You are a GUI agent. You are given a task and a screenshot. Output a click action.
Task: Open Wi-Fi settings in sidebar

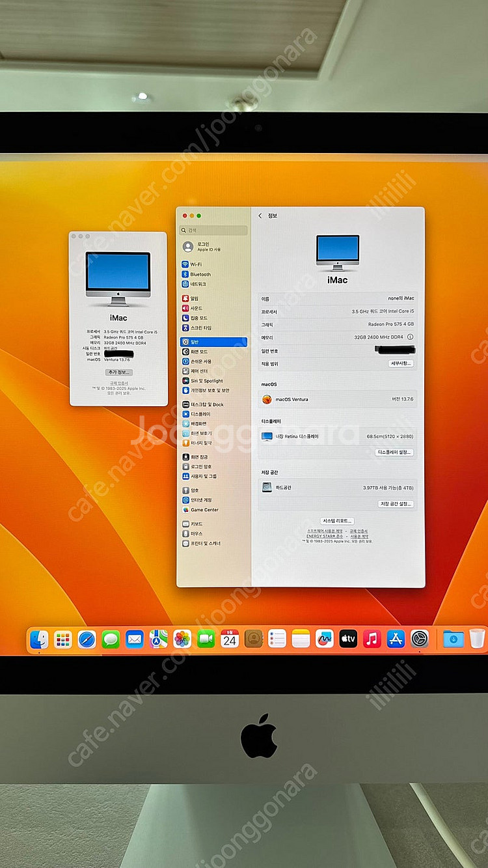pyautogui.click(x=213, y=264)
